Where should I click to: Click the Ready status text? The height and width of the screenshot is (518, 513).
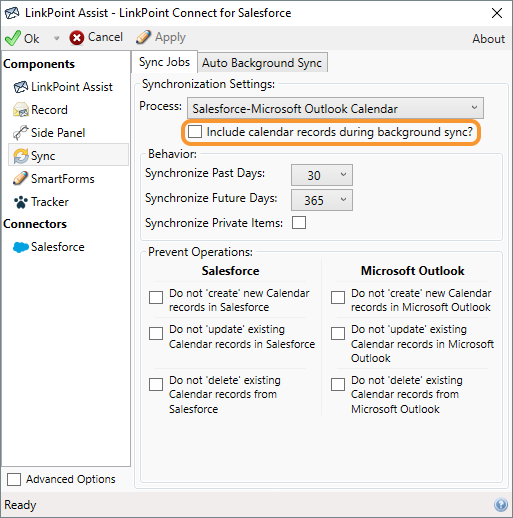click(20, 505)
